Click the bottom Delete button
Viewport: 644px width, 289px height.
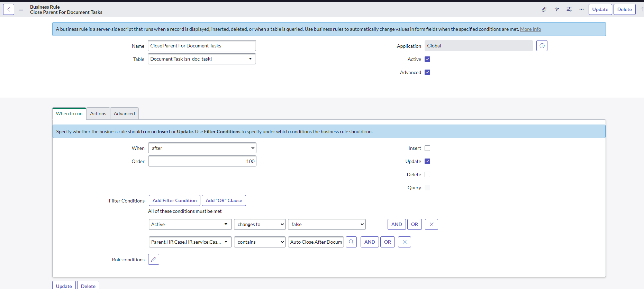point(88,286)
